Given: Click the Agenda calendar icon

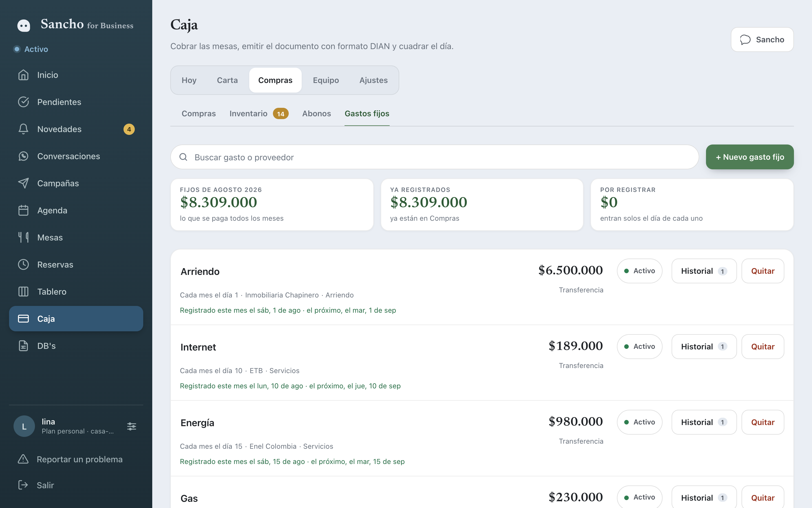Looking at the screenshot, I should 23,210.
